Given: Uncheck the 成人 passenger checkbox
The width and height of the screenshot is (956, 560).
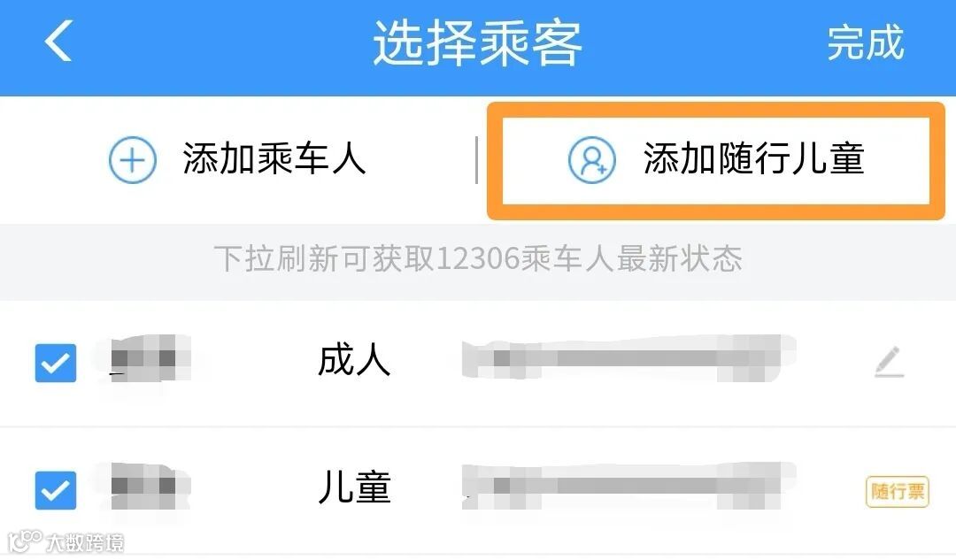Looking at the screenshot, I should 56,363.
